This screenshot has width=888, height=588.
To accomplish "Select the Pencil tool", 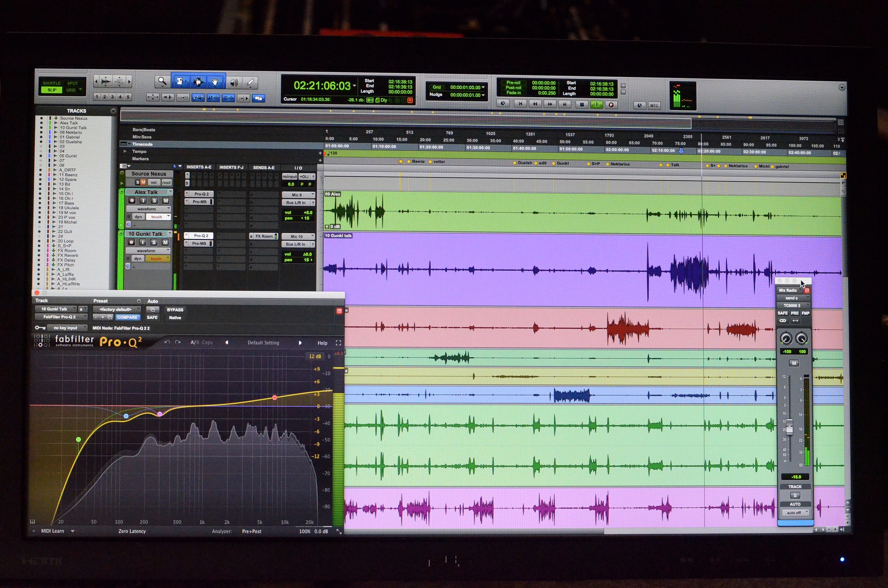I will pos(250,83).
